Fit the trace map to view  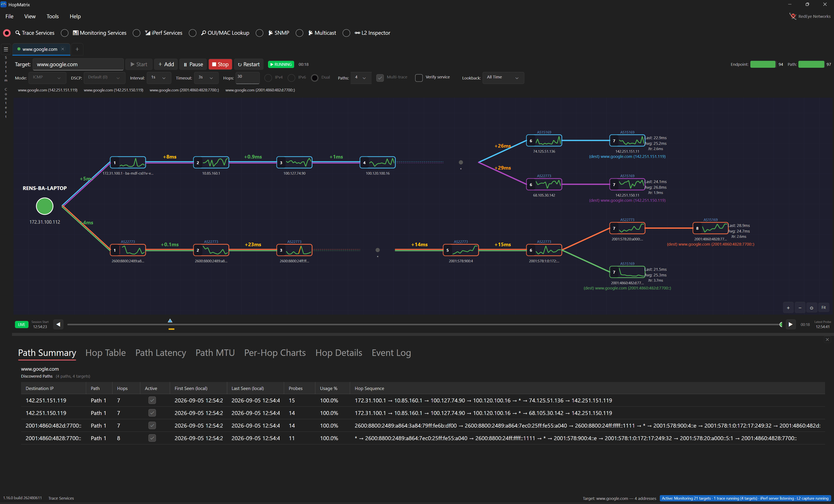point(823,308)
